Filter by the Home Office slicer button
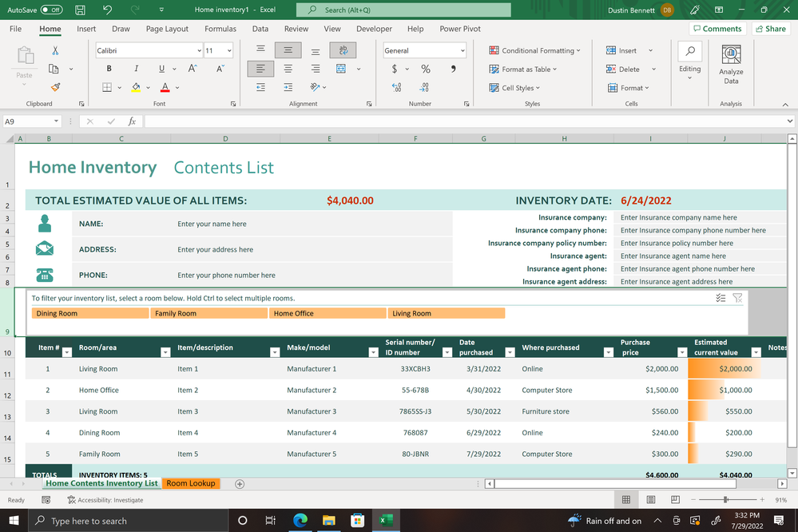 click(328, 313)
